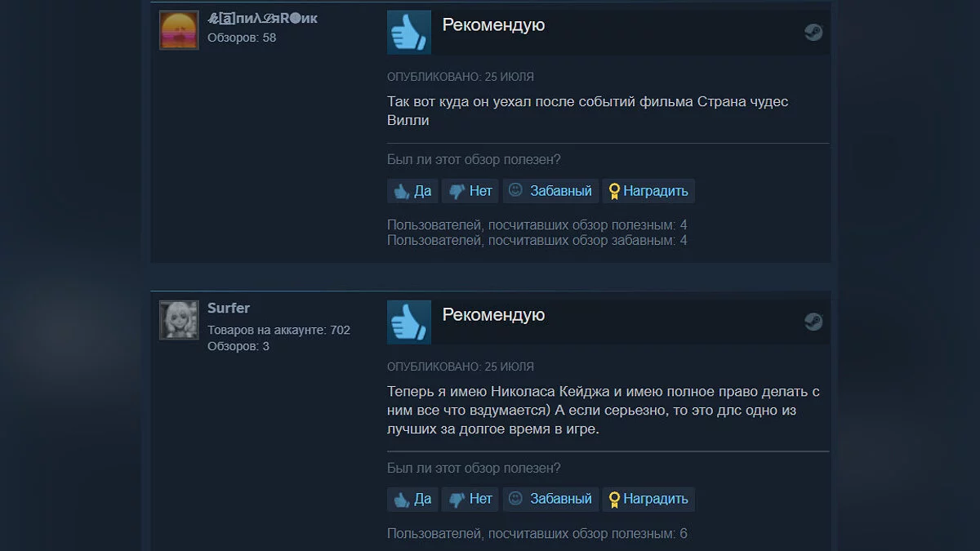The height and width of the screenshot is (551, 980).
Task: Open the first reviewer's stylized username
Action: [263, 19]
